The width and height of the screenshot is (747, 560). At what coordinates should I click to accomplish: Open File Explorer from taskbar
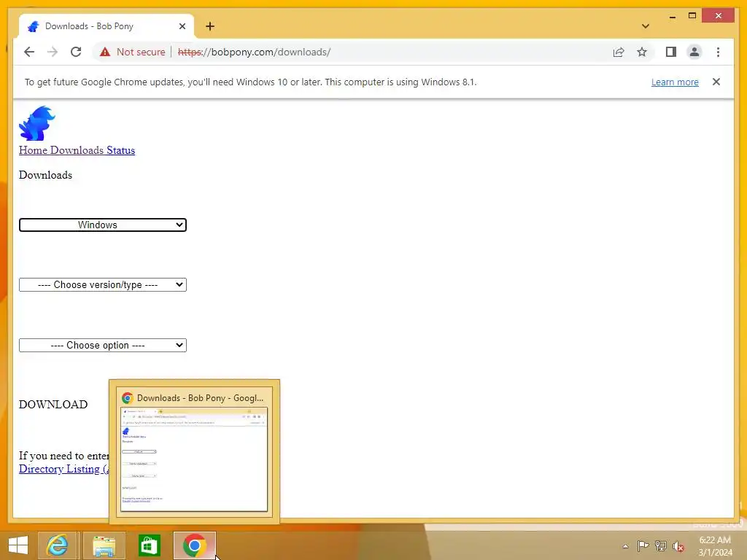pos(104,545)
